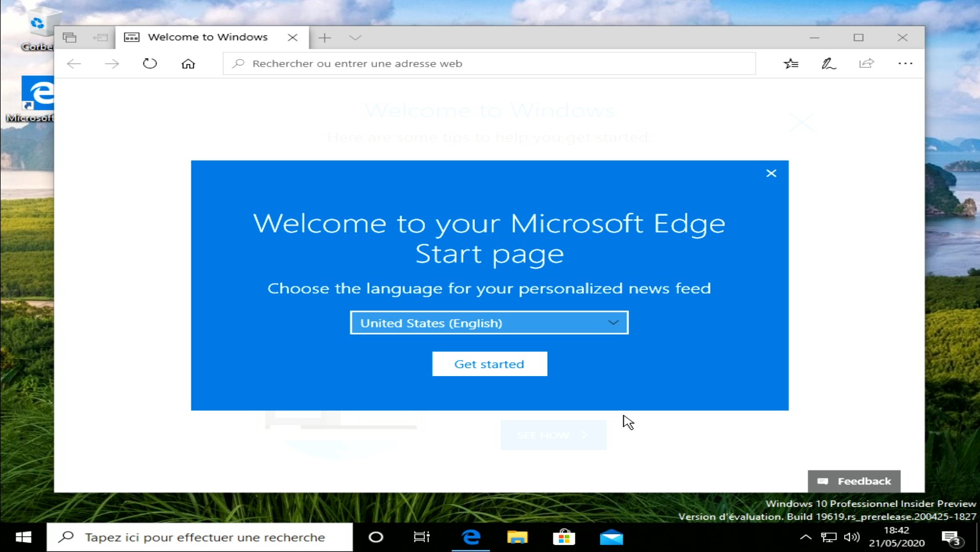Viewport: 980px width, 552px height.
Task: Open the Favorites hub star icon
Action: 791,64
